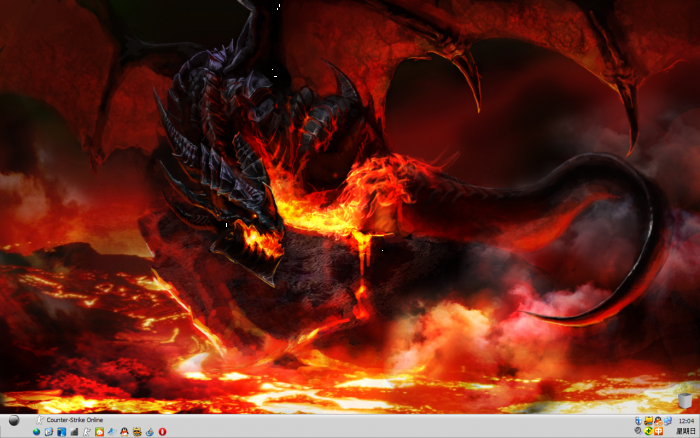The image size is (700, 438).
Task: Switch to Counter-Strike Online taskbar window
Action: 70,420
